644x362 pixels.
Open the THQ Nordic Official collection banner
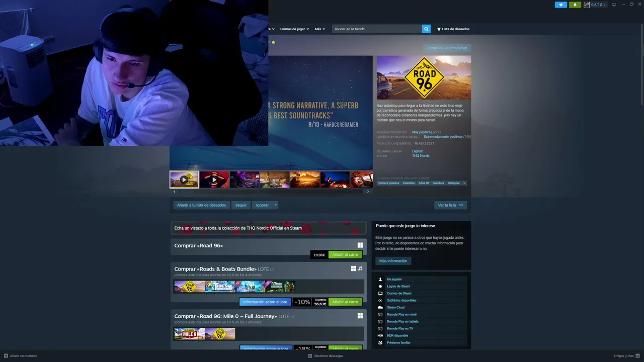click(268, 228)
